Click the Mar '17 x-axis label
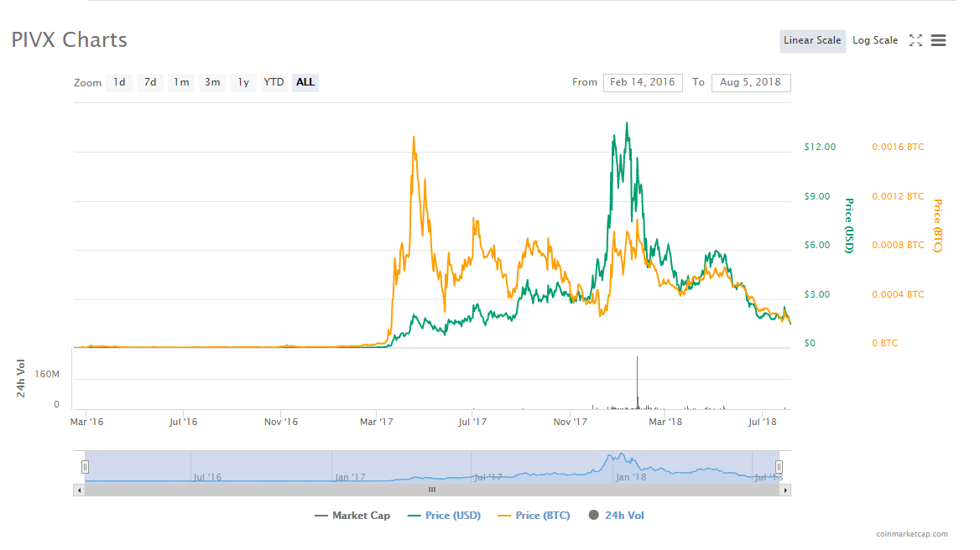980x550 pixels. tap(376, 422)
